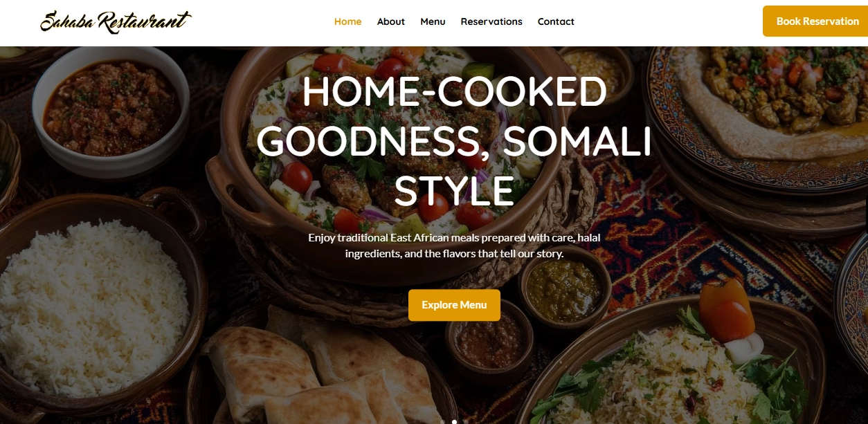Viewport: 868px width, 424px height.
Task: Click the Sahaba Restaurant script logo
Action: (116, 21)
